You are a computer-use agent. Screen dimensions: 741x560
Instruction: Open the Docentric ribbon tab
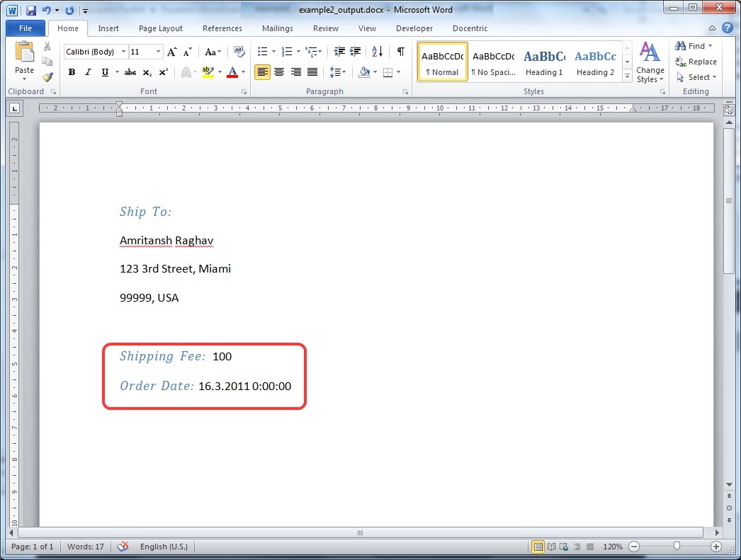coord(470,28)
